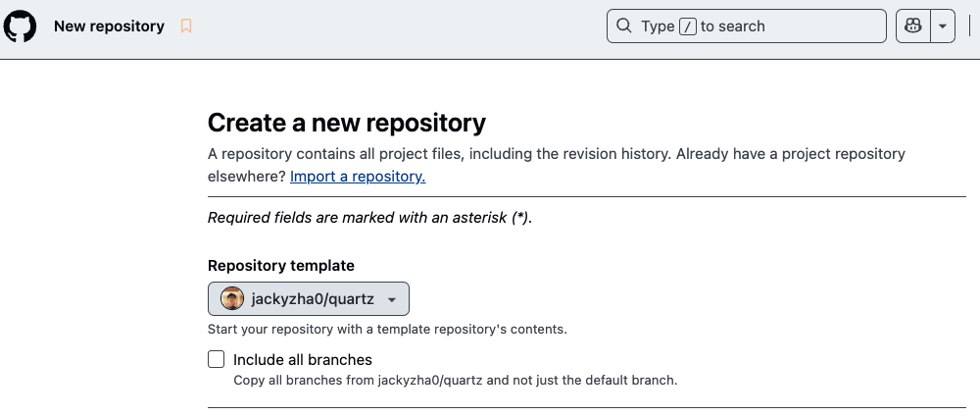The image size is (980, 416).
Task: Click the New repository page title
Action: click(x=109, y=26)
